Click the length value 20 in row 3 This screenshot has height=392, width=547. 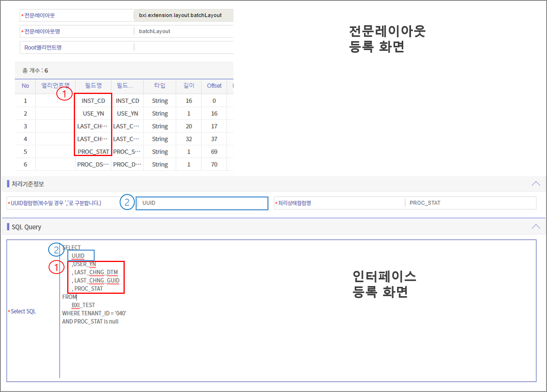189,126
